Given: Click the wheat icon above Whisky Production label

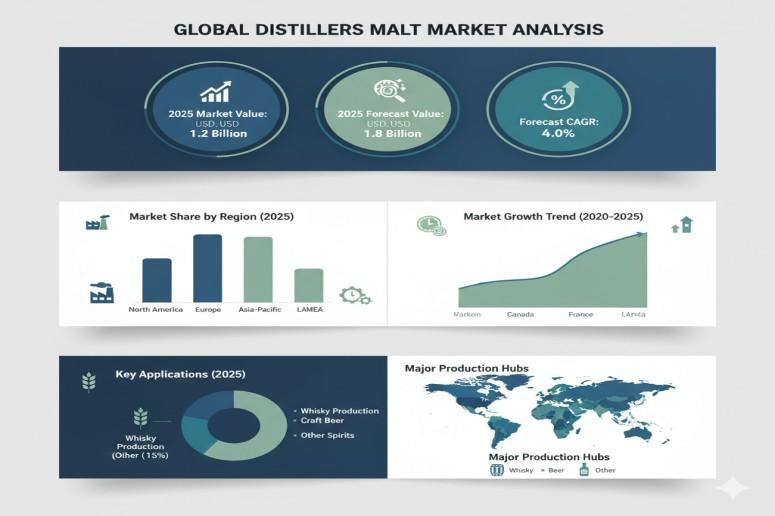Looking at the screenshot, I should [140, 417].
